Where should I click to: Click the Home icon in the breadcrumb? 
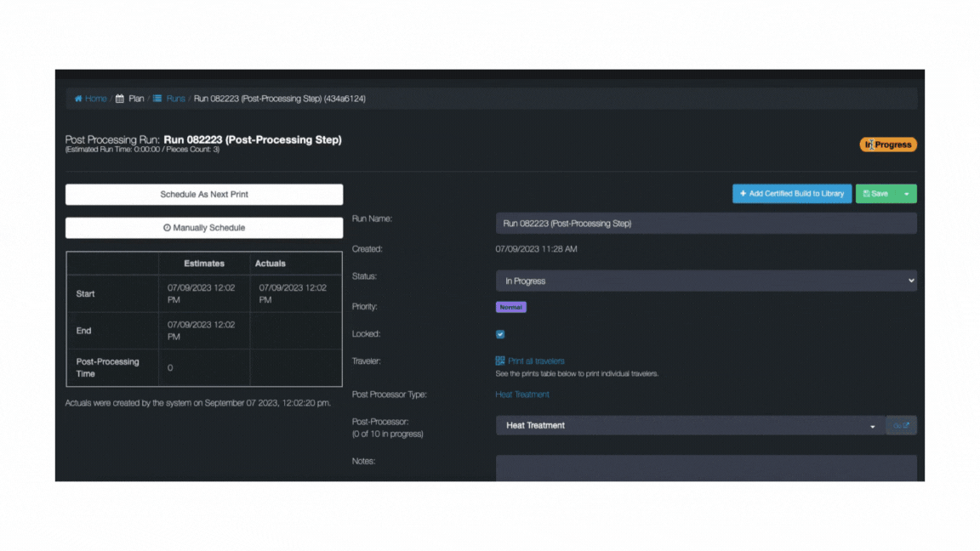[x=78, y=99]
